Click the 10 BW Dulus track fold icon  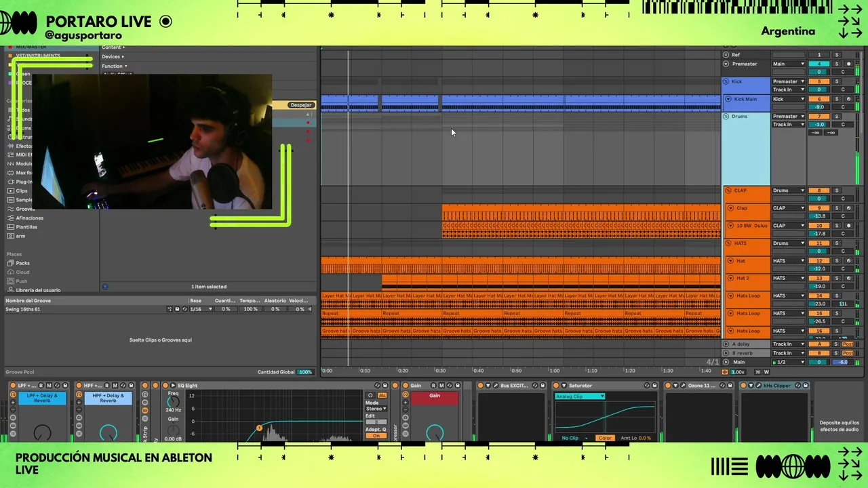[x=731, y=226]
